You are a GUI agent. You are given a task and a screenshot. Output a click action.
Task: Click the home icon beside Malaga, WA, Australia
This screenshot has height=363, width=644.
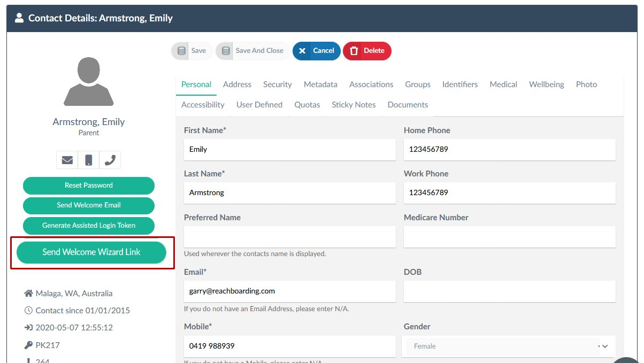(x=29, y=294)
